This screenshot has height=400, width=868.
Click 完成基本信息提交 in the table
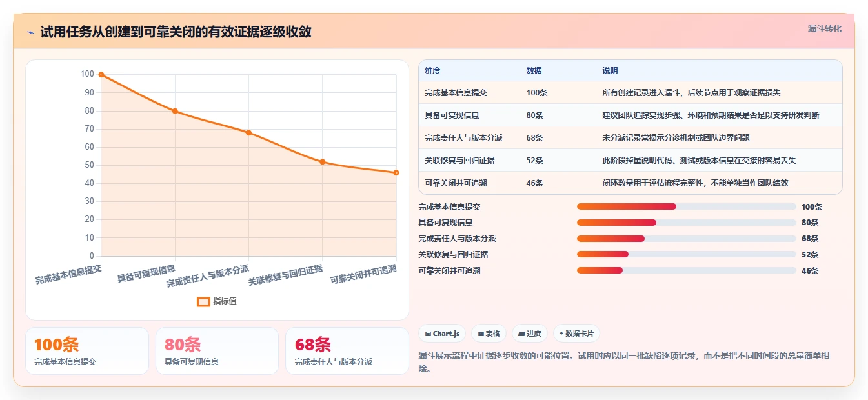456,93
